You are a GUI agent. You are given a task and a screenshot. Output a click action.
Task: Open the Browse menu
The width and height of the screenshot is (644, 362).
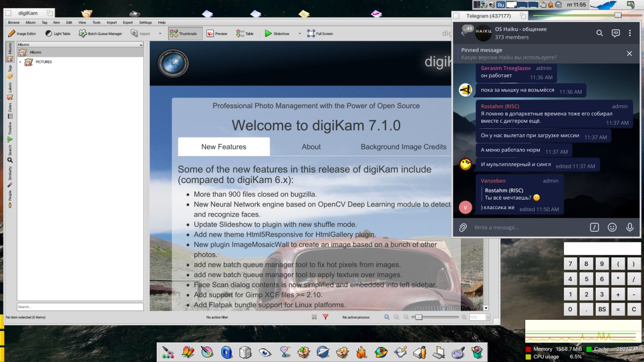(x=14, y=23)
